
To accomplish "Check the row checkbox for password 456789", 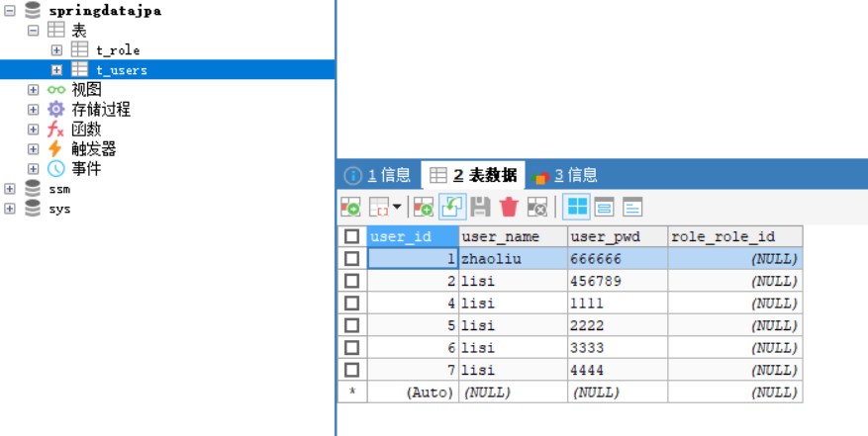I will (x=351, y=281).
